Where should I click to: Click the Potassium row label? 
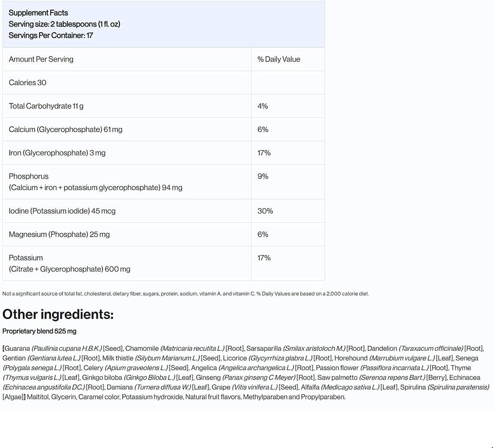click(x=26, y=258)
